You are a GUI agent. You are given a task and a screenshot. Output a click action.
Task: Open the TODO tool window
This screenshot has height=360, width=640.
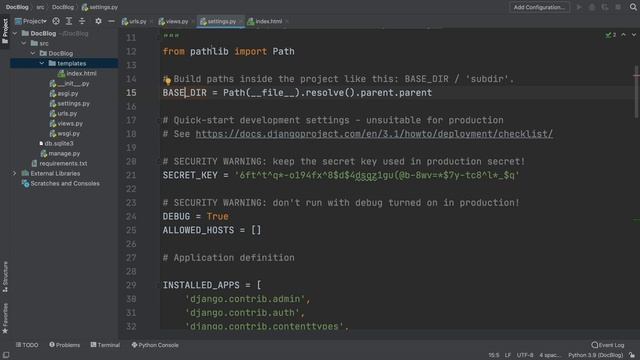(x=27, y=345)
